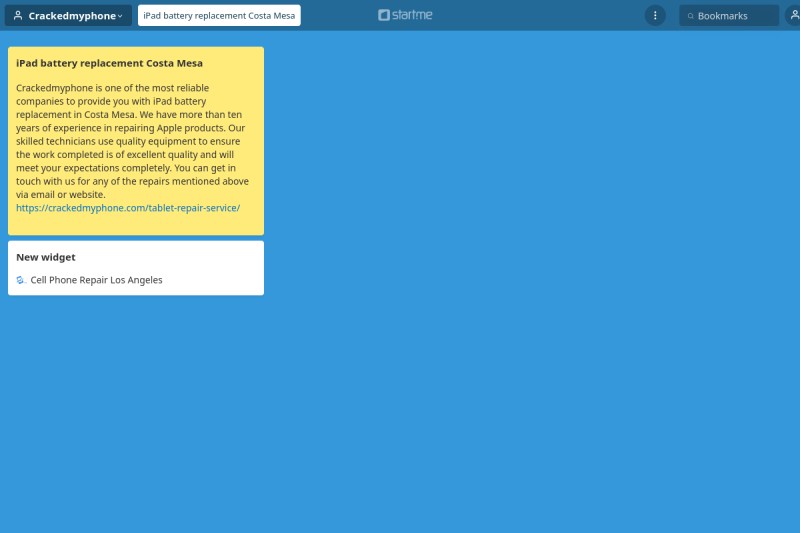Click the Cell Phone Repair bookmark favicon

tap(20, 280)
